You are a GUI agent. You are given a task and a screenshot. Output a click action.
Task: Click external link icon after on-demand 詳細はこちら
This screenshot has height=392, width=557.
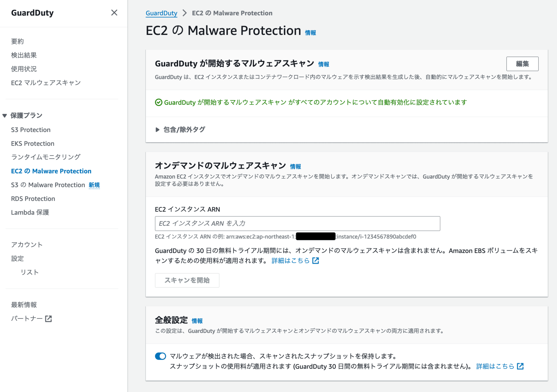(x=316, y=261)
